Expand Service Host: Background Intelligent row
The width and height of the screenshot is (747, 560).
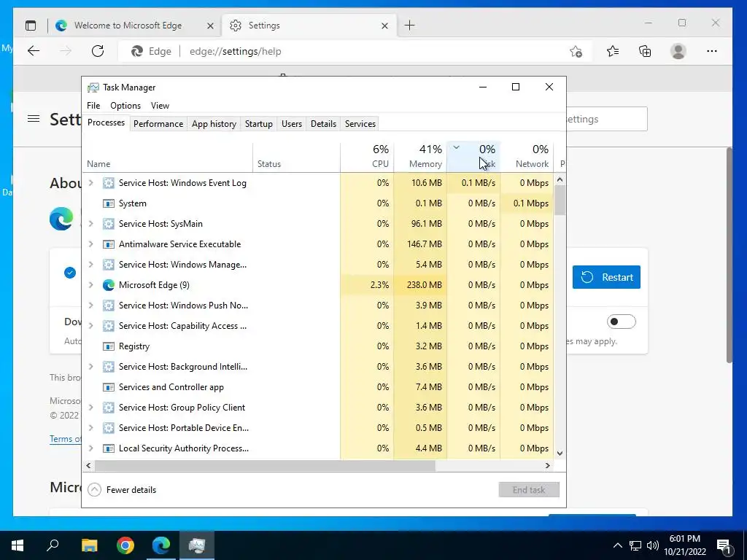(x=91, y=367)
